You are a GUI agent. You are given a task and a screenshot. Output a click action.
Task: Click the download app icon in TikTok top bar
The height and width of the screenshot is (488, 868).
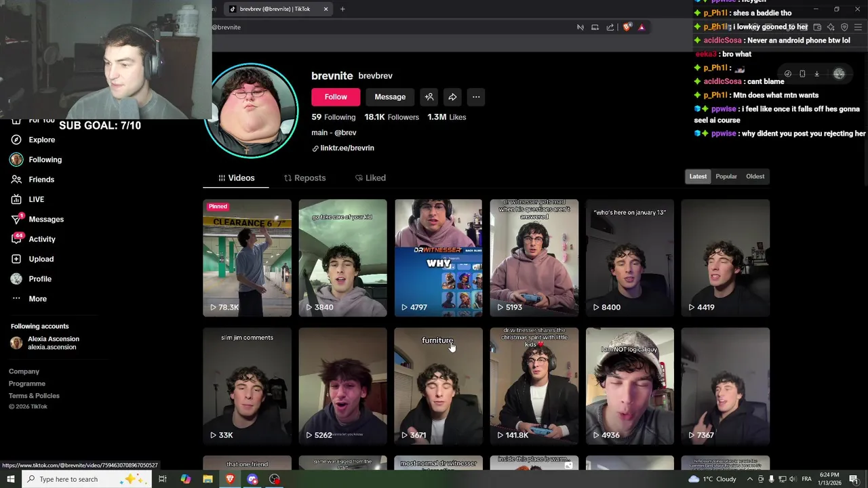coord(816,74)
